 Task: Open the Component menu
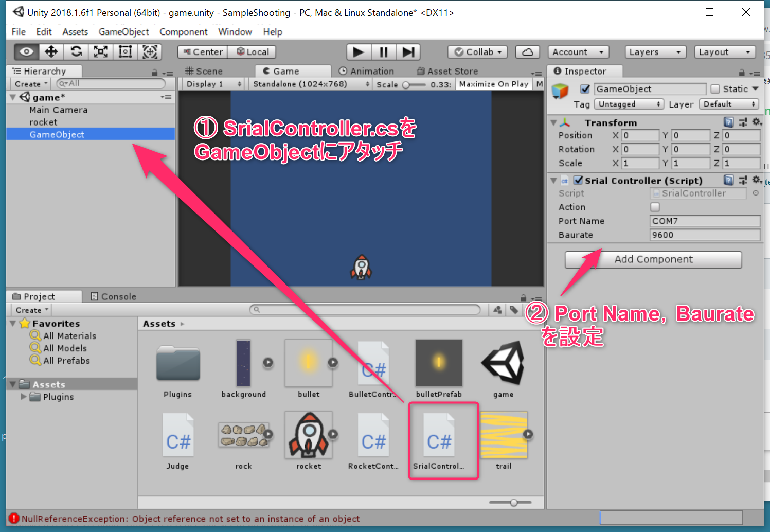(184, 32)
